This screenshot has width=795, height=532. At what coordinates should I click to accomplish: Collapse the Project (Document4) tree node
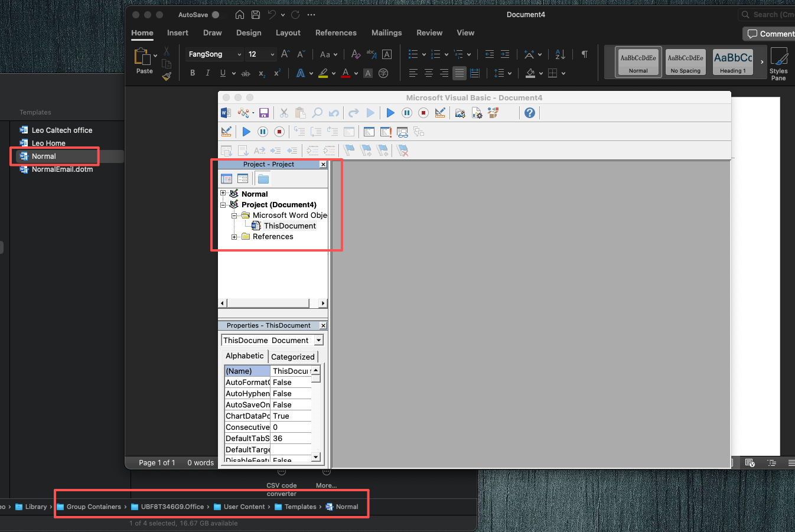point(223,204)
